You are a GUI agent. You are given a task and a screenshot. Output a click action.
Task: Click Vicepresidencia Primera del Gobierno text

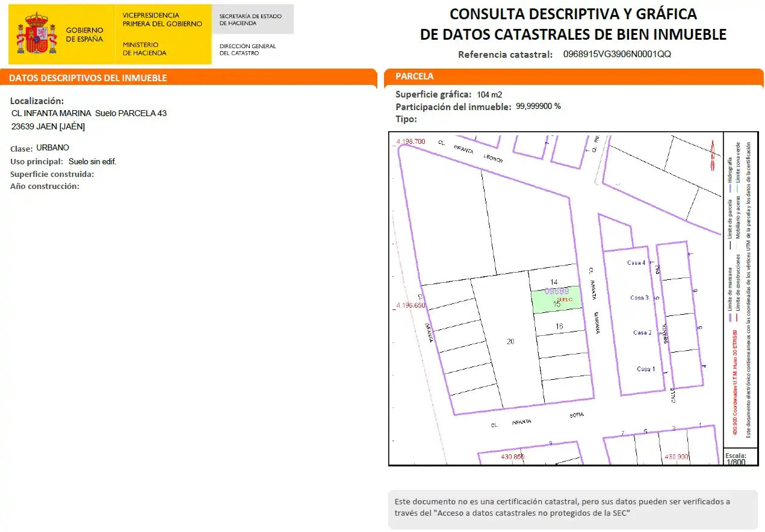point(163,19)
